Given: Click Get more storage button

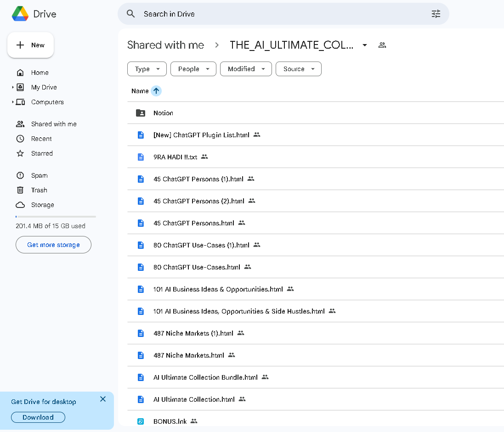Looking at the screenshot, I should tap(53, 245).
